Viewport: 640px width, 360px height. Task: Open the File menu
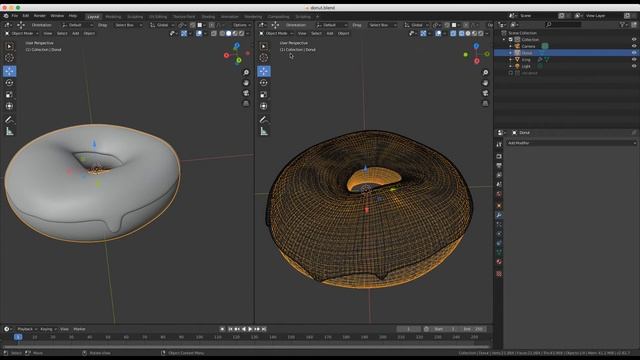click(15, 16)
